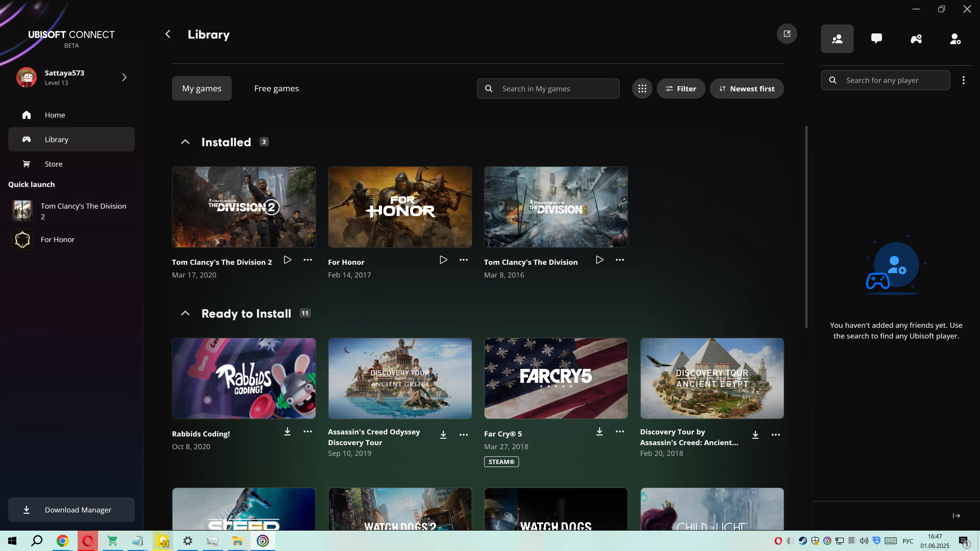Image resolution: width=980 pixels, height=551 pixels.
Task: Open more options for For Honor
Action: 464,260
